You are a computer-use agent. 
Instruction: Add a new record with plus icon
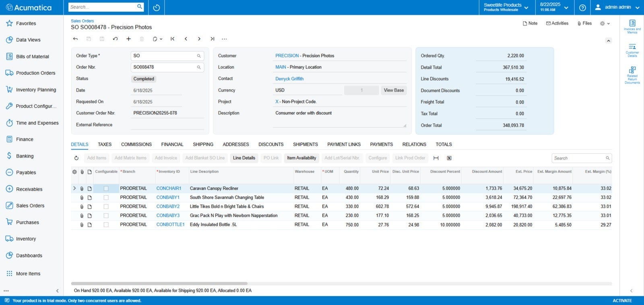(x=128, y=39)
